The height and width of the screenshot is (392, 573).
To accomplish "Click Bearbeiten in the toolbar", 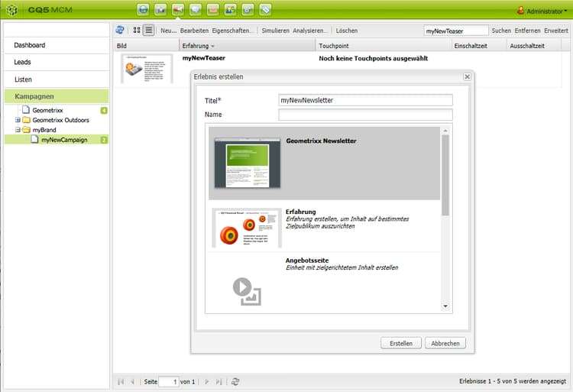I will click(x=194, y=31).
